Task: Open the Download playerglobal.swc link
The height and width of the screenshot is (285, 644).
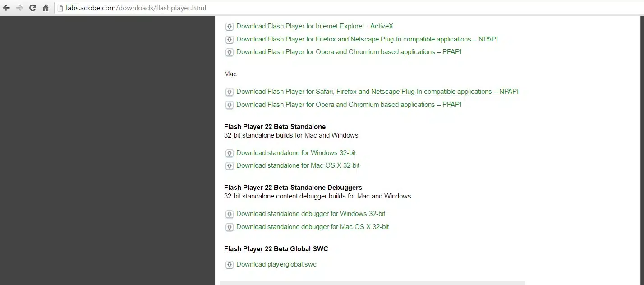Action: coord(276,264)
